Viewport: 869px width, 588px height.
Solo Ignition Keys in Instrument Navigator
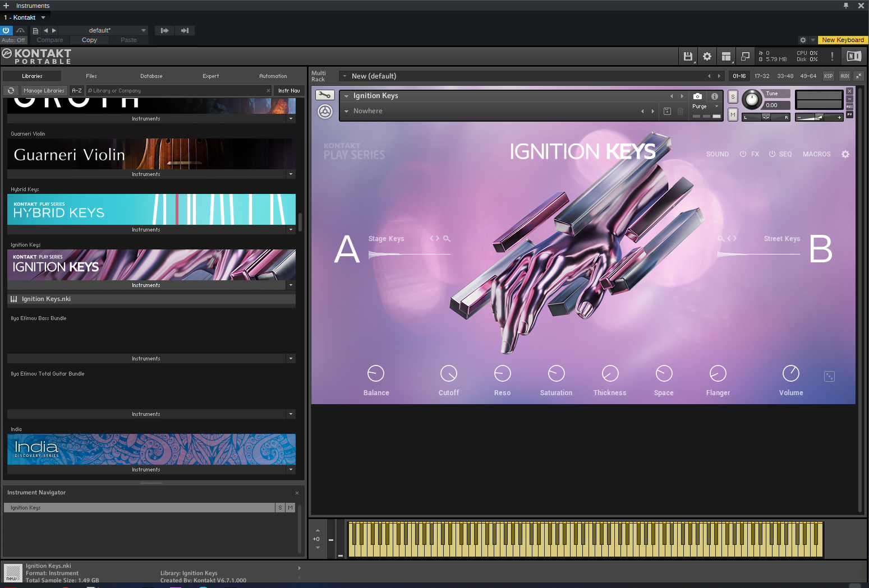(x=280, y=508)
